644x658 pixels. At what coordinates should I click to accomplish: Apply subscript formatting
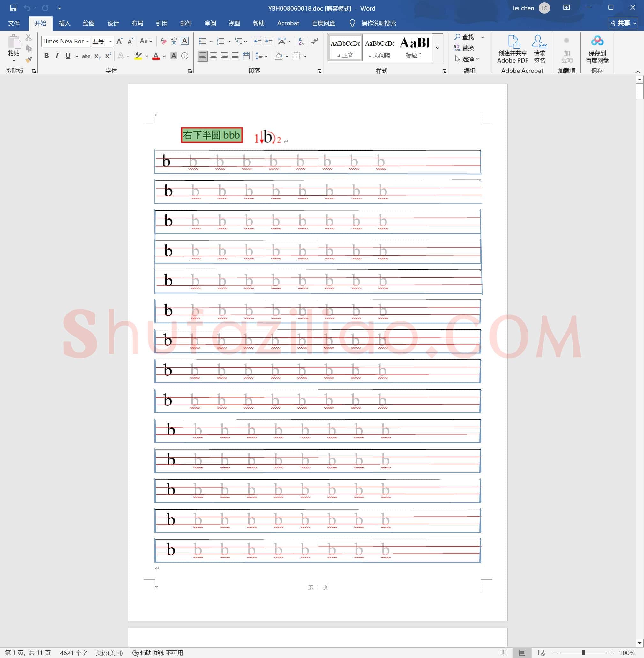pos(97,56)
